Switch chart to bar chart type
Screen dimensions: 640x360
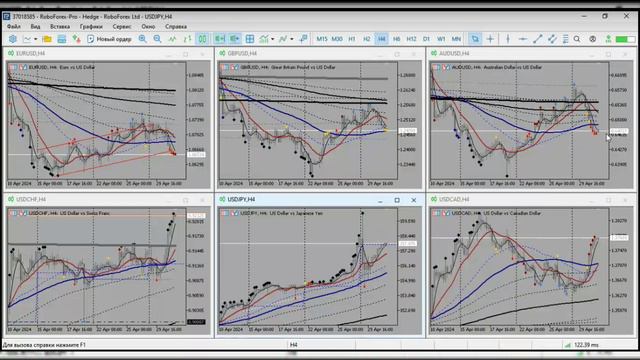187,39
